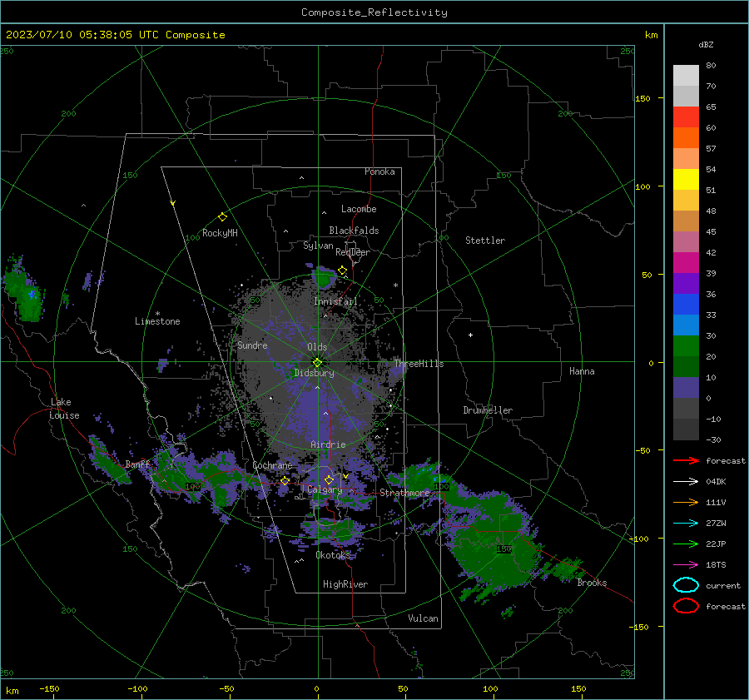Click the white 04DK arrow in legend

[x=686, y=482]
